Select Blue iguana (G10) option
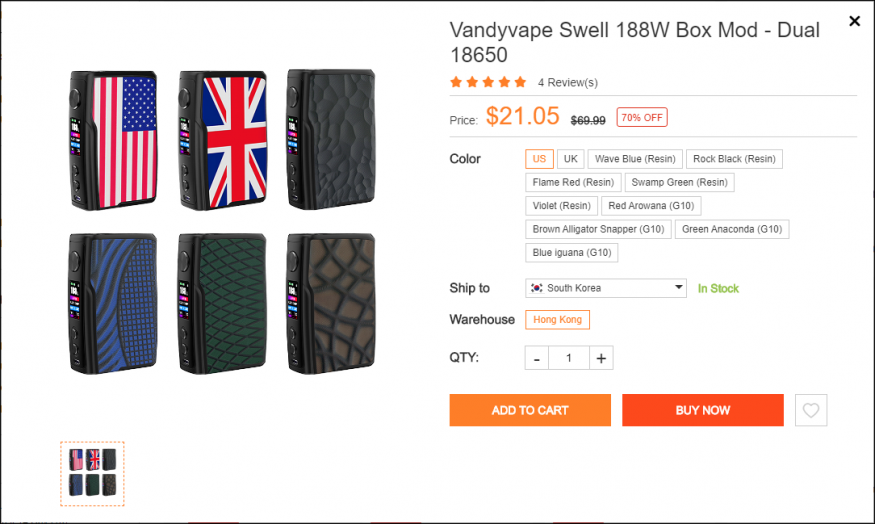Viewport: 875px width, 524px height. [571, 252]
